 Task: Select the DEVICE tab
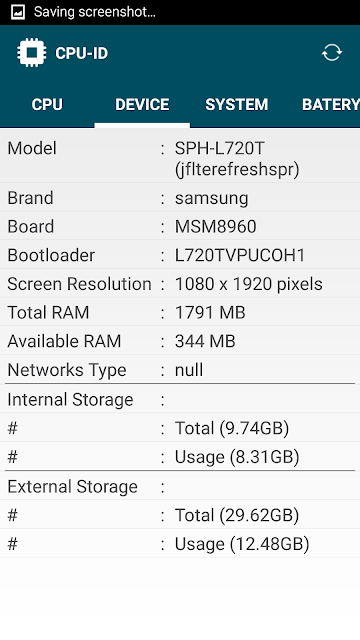(142, 104)
